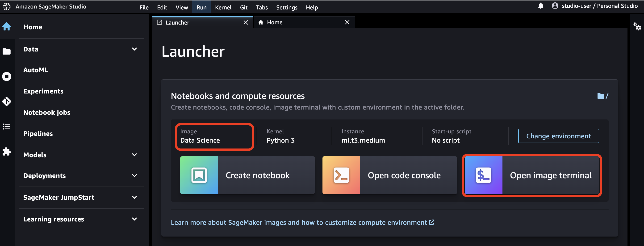Open the notifications bell icon
This screenshot has height=246, width=644.
click(540, 6)
